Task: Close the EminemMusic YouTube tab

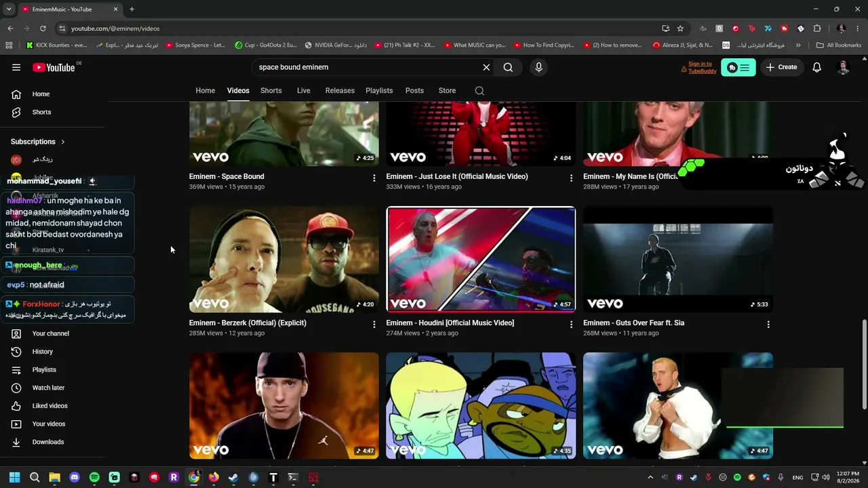Action: click(x=115, y=9)
